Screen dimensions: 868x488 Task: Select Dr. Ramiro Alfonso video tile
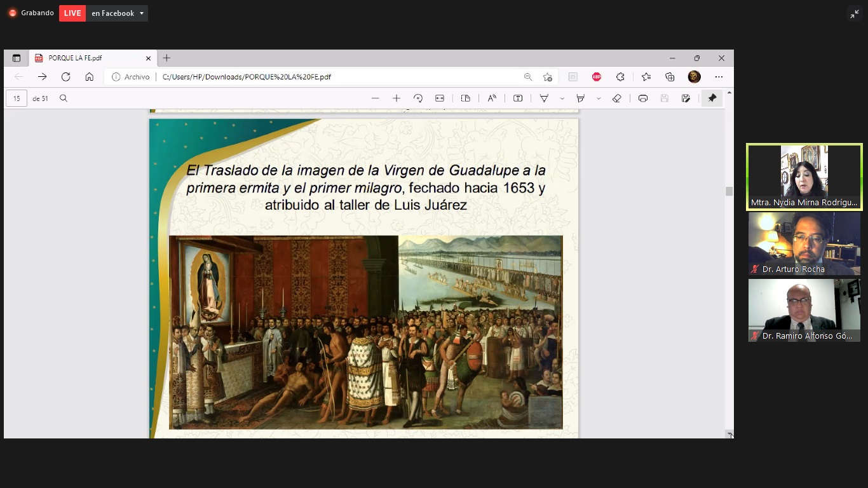(x=804, y=310)
